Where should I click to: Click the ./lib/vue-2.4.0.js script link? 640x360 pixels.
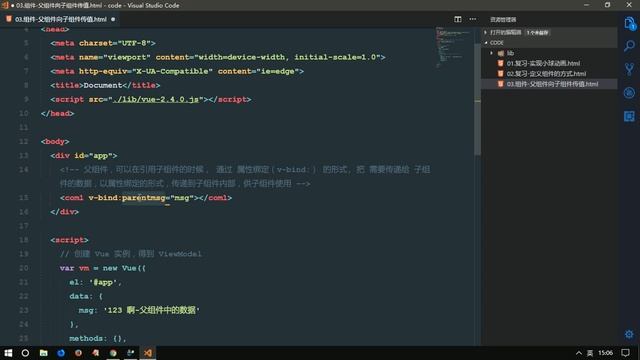tap(156, 99)
